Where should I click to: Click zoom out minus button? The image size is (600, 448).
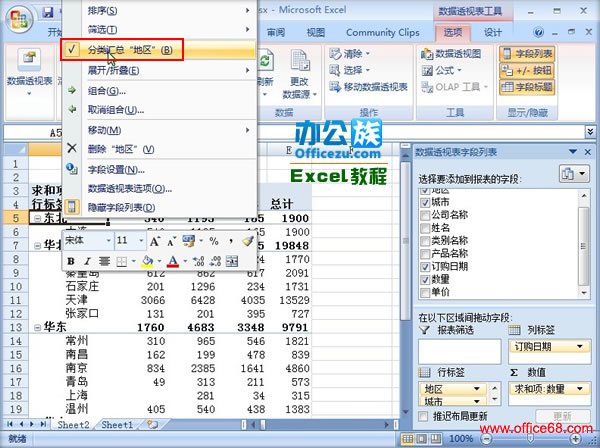click(x=486, y=439)
